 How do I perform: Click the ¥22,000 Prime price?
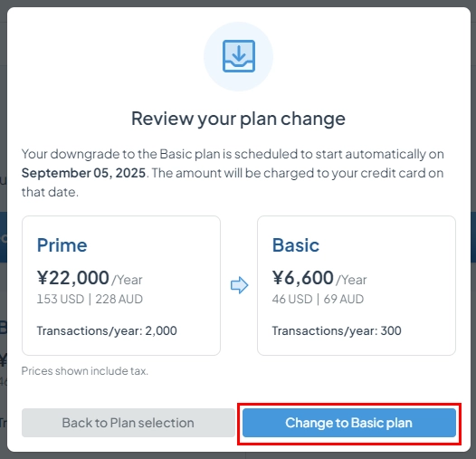[x=73, y=278]
